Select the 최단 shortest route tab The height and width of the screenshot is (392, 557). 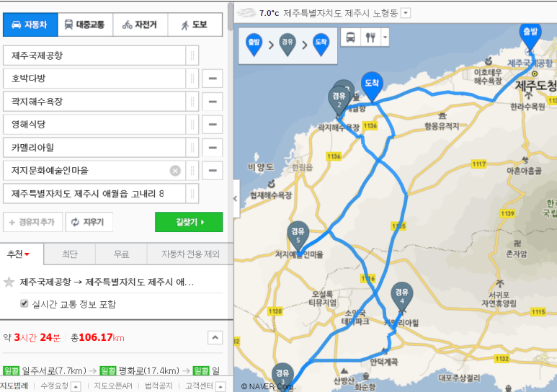pyautogui.click(x=70, y=254)
